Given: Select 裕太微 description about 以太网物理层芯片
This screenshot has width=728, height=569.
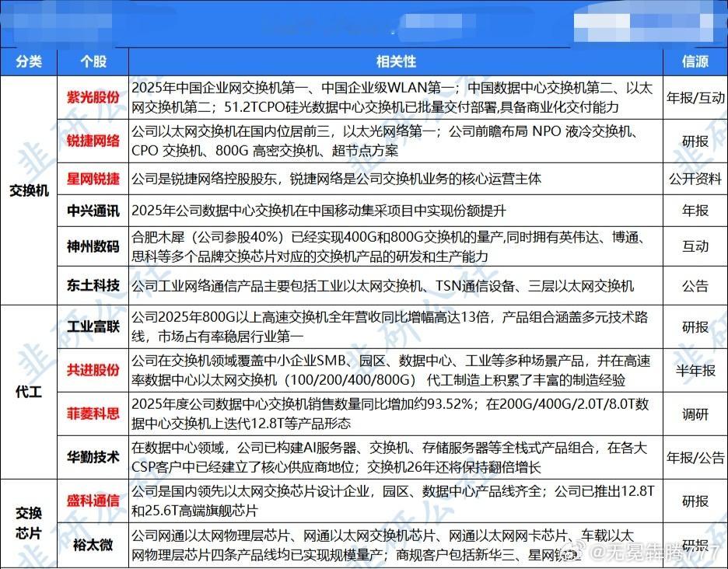Looking at the screenshot, I should pos(383,544).
